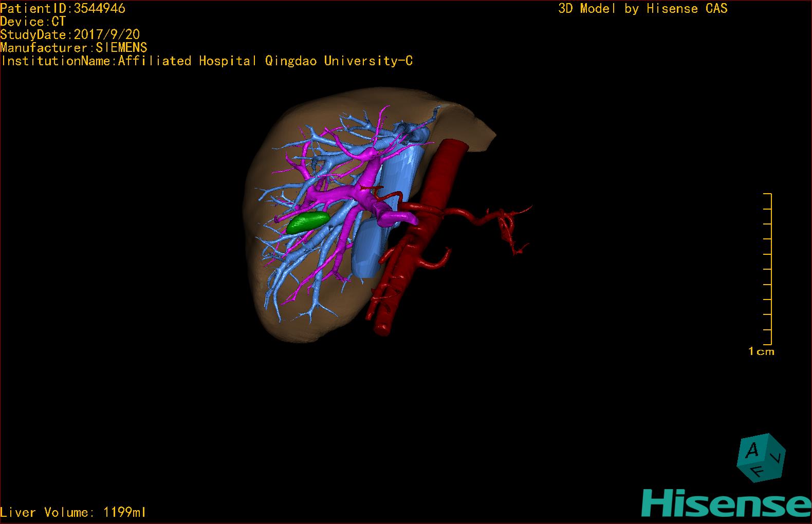Screen dimensions: 812x524
Task: Select the PatientID:3544946 text
Action: (x=63, y=8)
